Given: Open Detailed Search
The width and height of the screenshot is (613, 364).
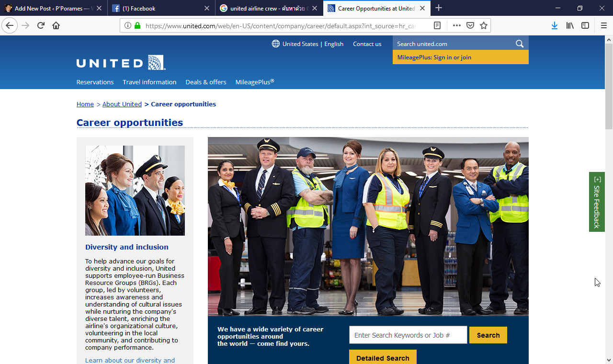Looking at the screenshot, I should (383, 357).
